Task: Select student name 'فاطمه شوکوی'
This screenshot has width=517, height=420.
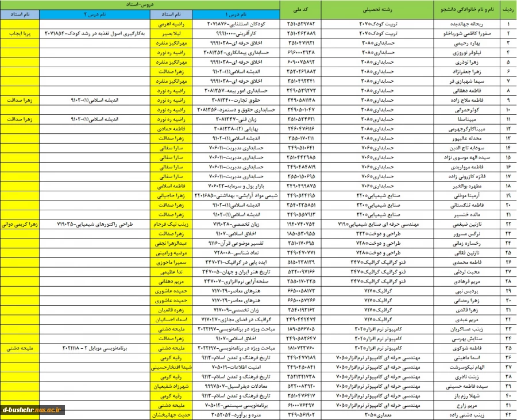Action: point(468,348)
